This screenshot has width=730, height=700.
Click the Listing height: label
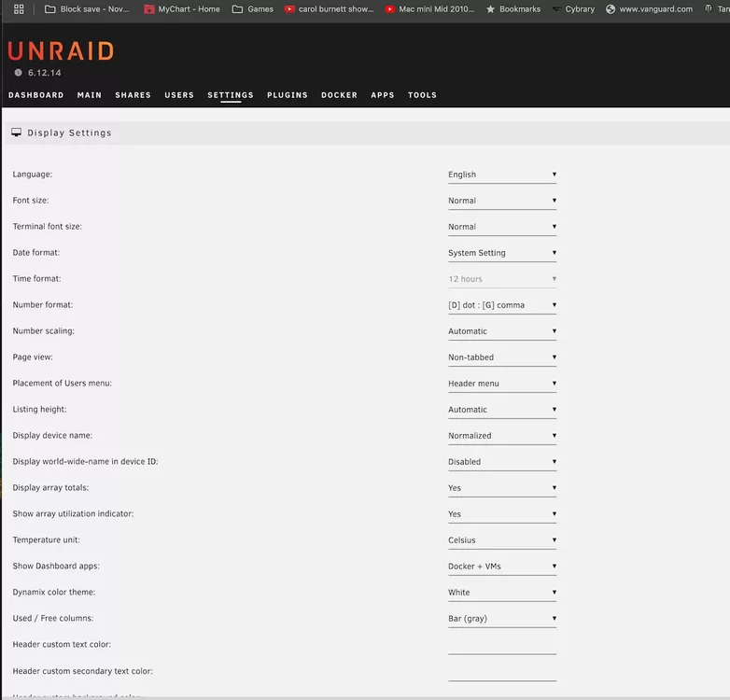click(39, 409)
